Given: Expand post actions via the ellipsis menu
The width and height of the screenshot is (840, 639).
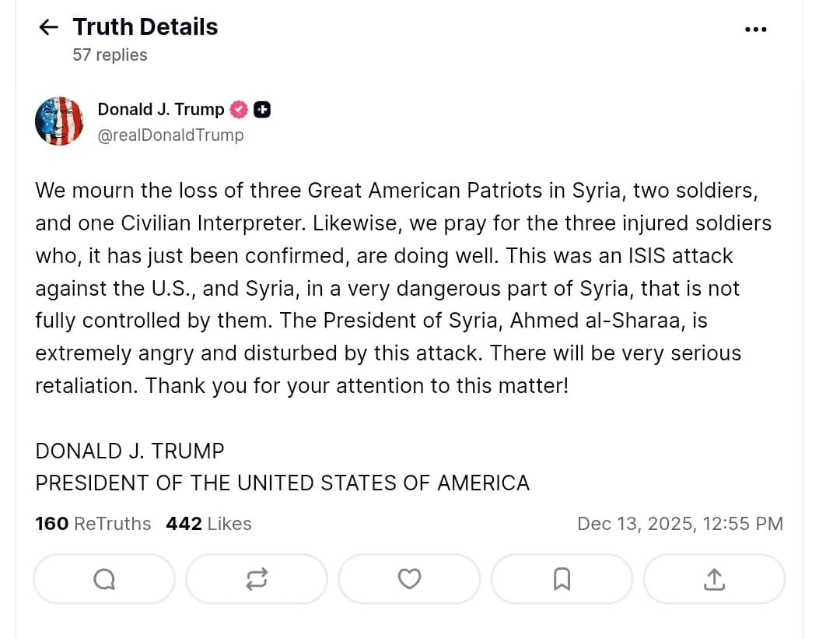Looking at the screenshot, I should (x=755, y=28).
